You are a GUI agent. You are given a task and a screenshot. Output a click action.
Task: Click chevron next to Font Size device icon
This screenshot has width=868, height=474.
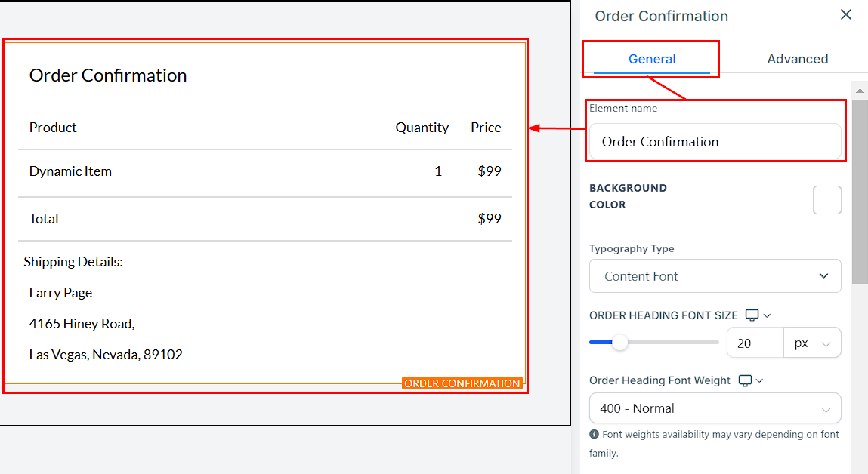(768, 315)
